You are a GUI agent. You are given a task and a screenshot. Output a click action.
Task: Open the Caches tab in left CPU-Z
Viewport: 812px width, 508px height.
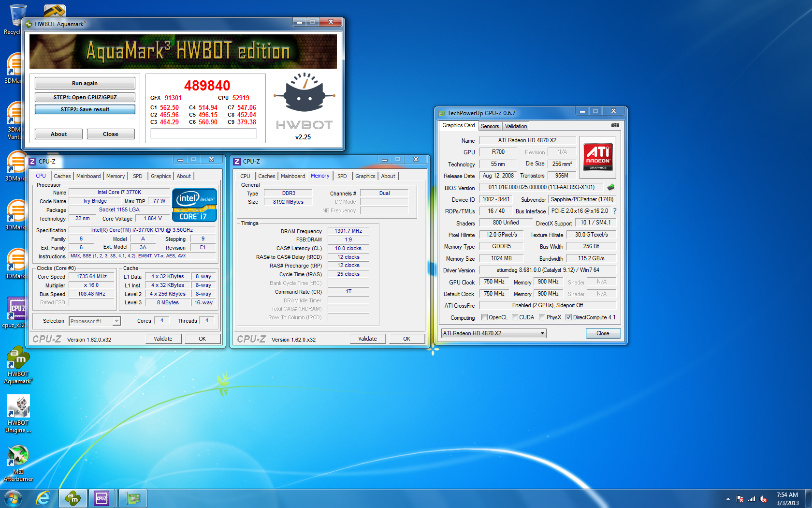pyautogui.click(x=62, y=176)
